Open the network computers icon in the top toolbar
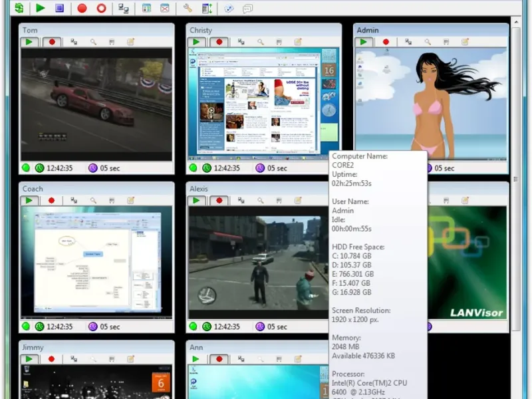The height and width of the screenshot is (399, 532). (124, 9)
